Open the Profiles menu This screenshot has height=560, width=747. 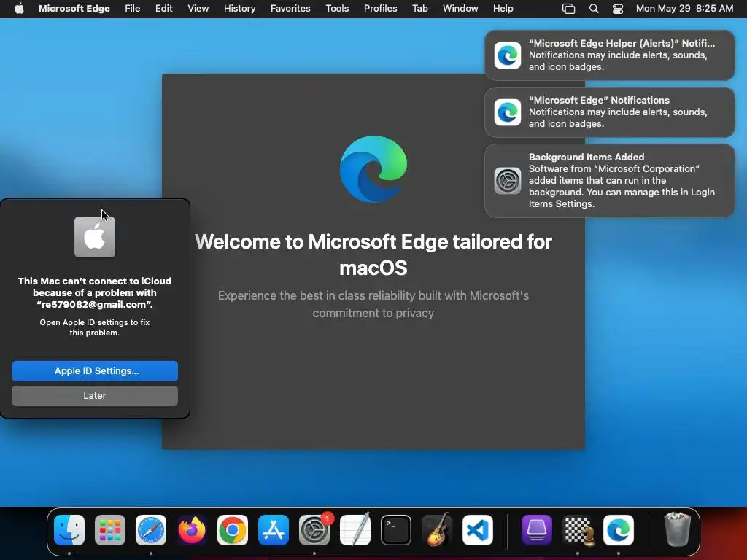click(381, 9)
